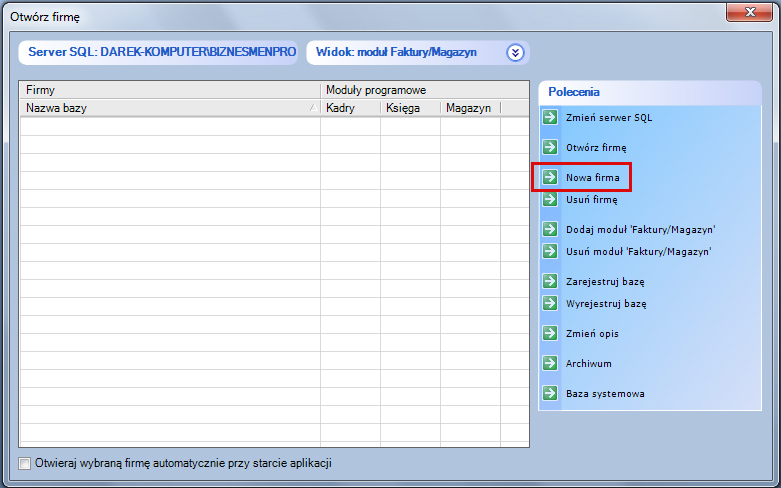Close the Otwórz firmę dialog
Image resolution: width=781 pixels, height=488 pixels.
point(749,12)
